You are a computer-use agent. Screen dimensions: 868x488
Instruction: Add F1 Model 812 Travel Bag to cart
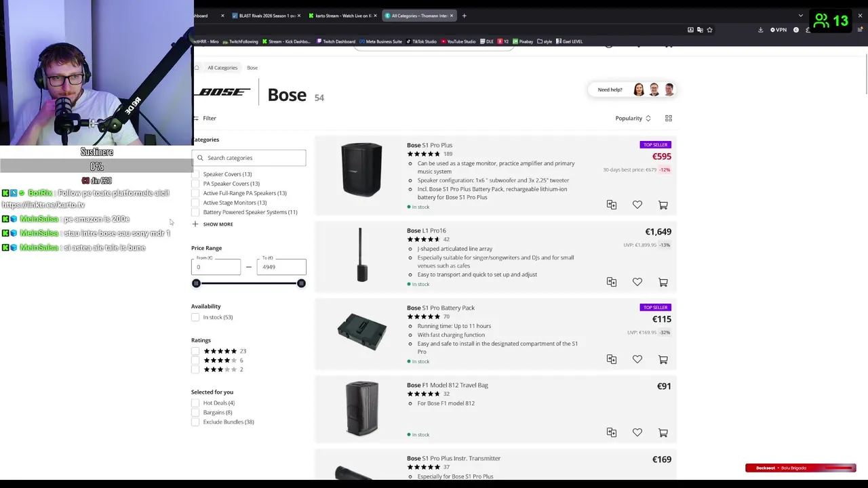(x=663, y=432)
